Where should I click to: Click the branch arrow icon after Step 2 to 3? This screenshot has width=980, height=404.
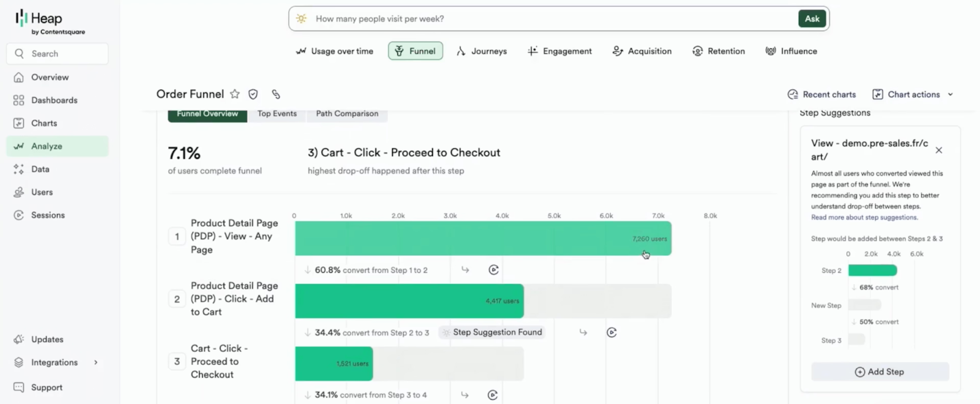pyautogui.click(x=583, y=332)
